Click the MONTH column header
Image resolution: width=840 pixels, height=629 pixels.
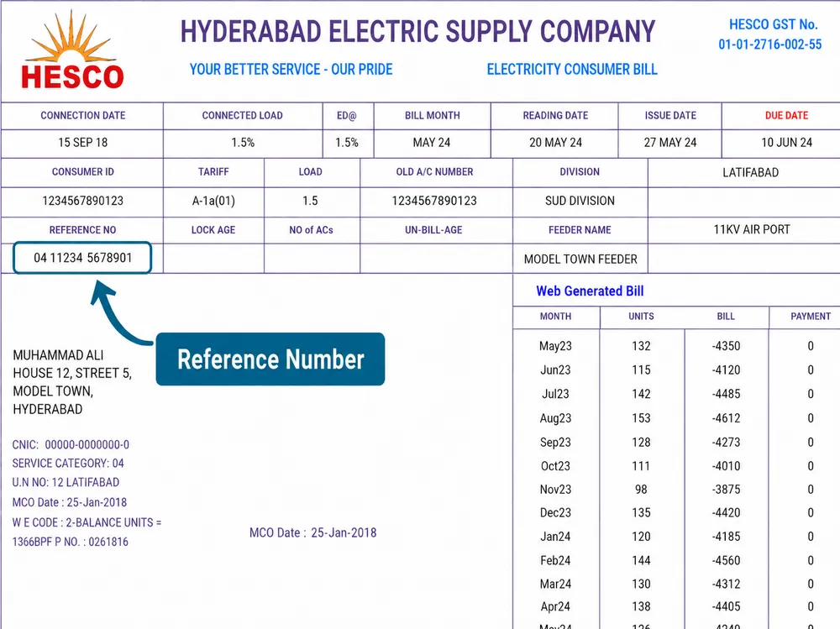click(x=555, y=316)
